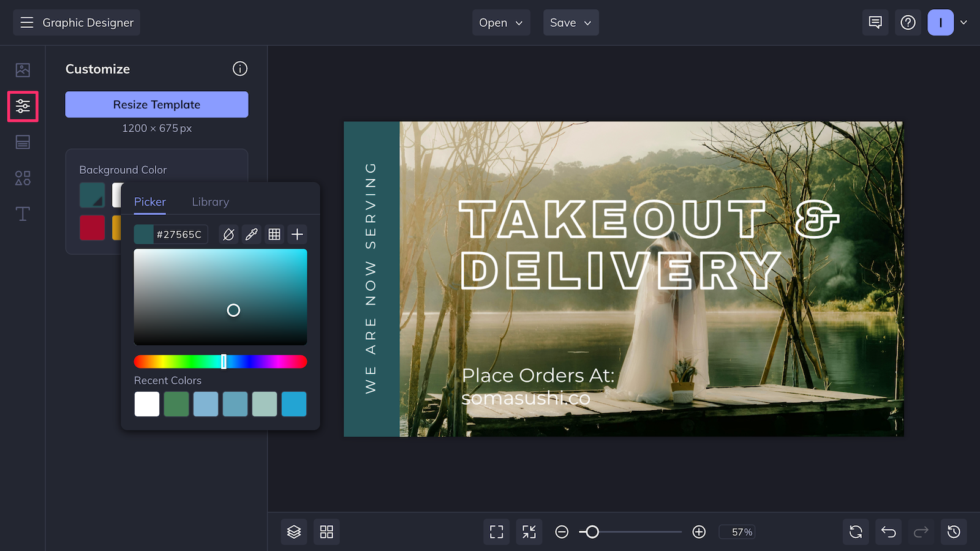The width and height of the screenshot is (980, 551).
Task: Select the eyedropper color picker tool
Action: pos(251,234)
